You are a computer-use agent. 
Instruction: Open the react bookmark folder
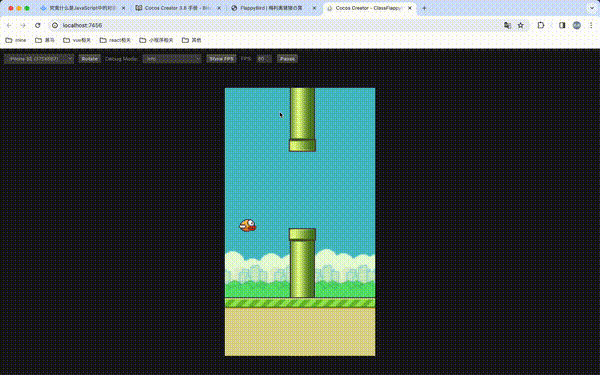tap(115, 40)
